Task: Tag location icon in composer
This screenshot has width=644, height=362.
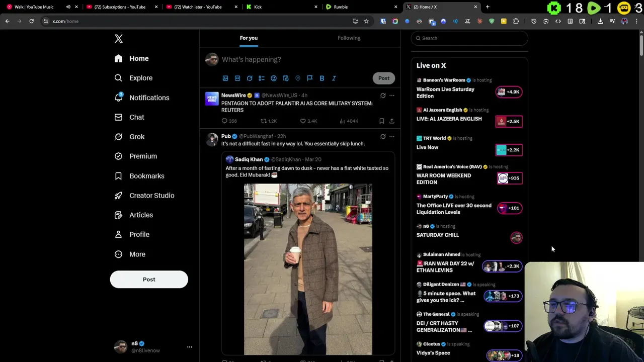Action: (x=298, y=78)
